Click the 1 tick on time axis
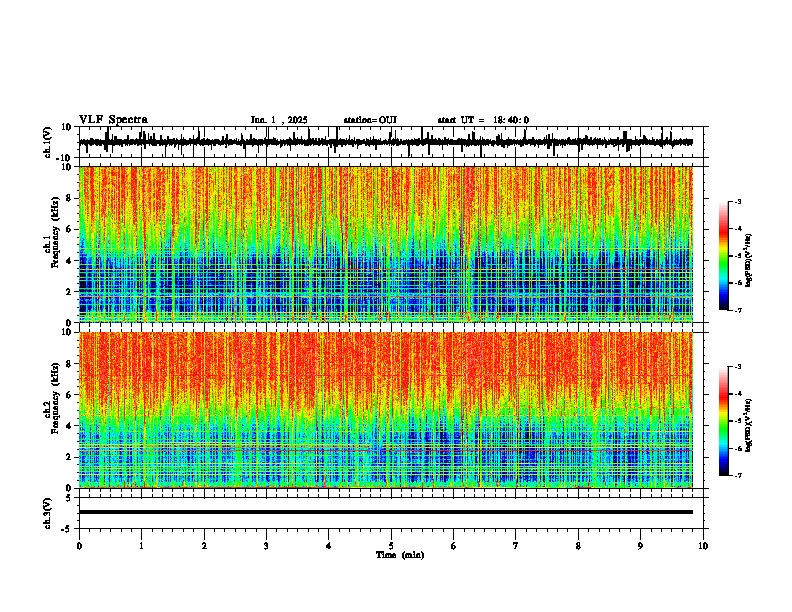Image resolution: width=792 pixels, height=612 pixels. 142,546
